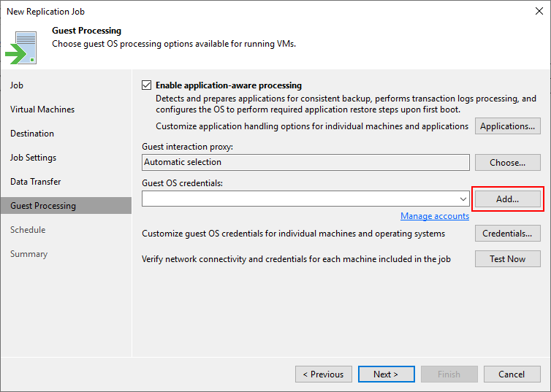Choose a guest interaction proxy

click(x=507, y=163)
